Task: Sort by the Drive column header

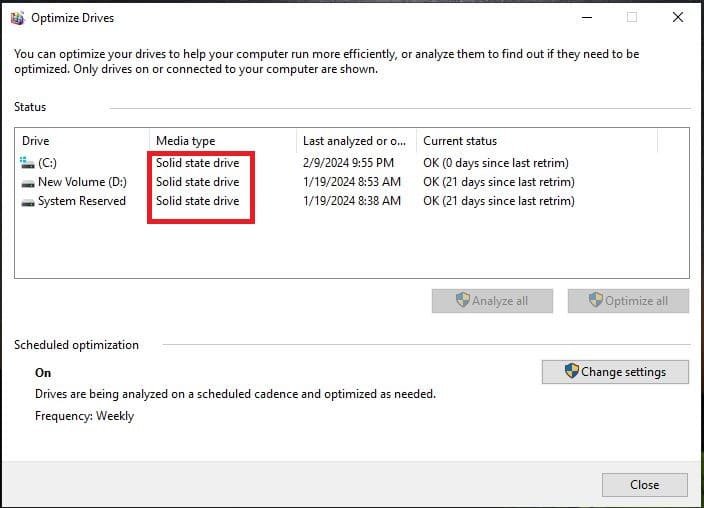Action: (x=36, y=141)
